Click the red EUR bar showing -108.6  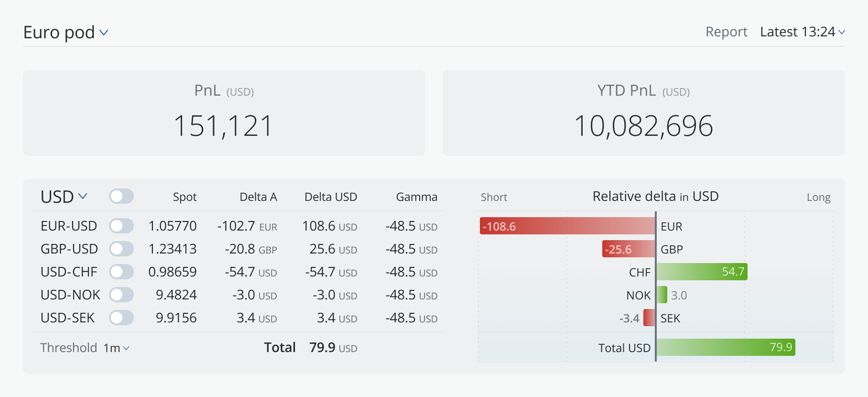567,226
